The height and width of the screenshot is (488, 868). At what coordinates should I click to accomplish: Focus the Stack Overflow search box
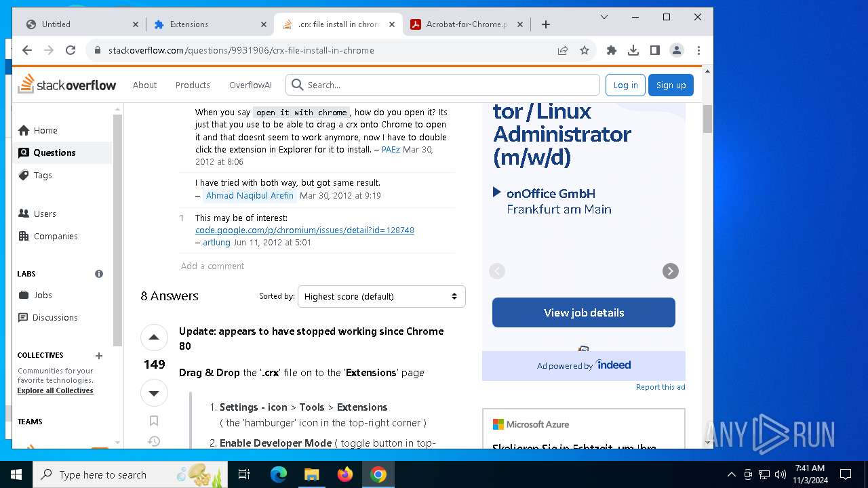click(443, 85)
